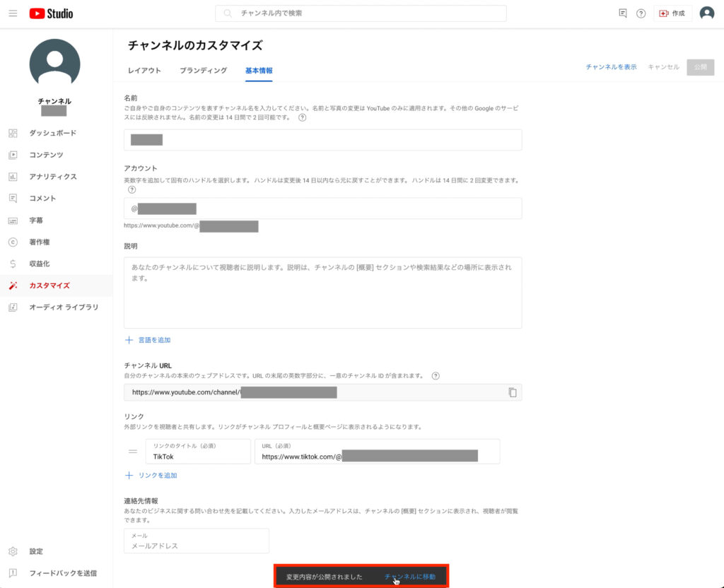
Task: Switch to the Layout (レイアウト) tab
Action: coord(144,71)
